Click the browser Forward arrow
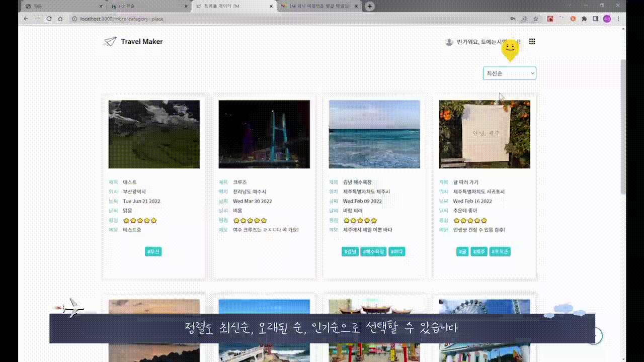Screen dimensions: 644x362 click(37, 19)
